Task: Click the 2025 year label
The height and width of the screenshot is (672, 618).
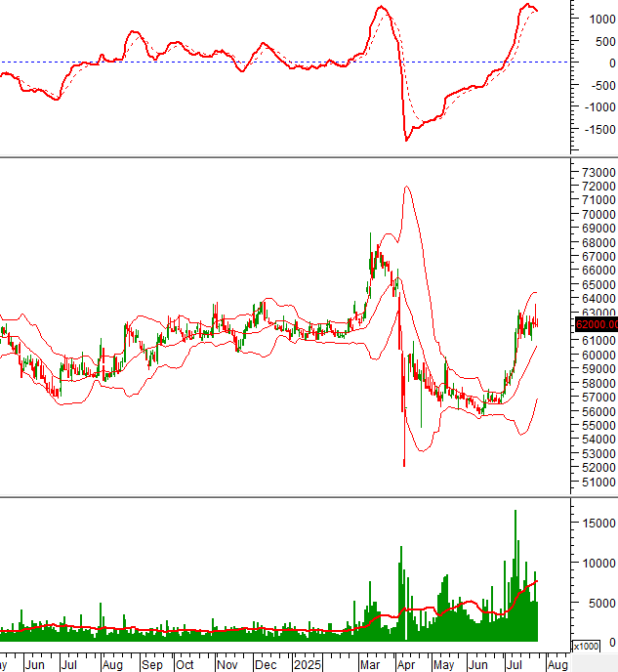Action: [308, 665]
